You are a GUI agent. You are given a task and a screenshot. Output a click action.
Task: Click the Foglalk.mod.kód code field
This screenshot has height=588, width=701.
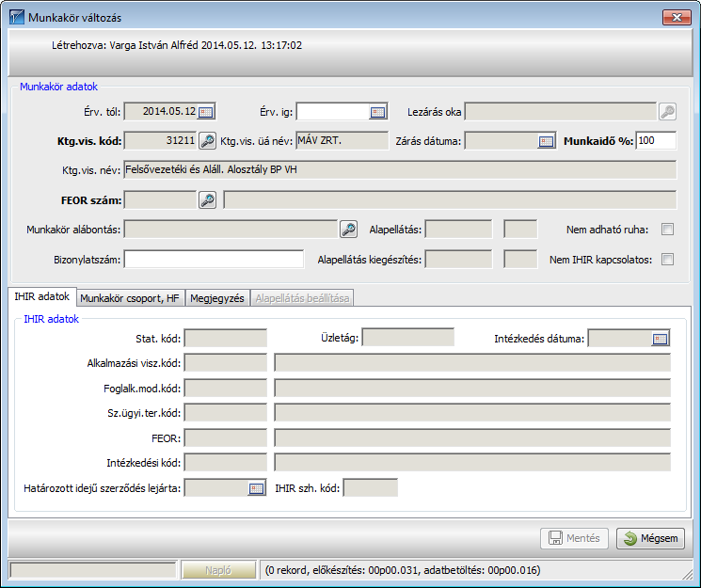click(x=226, y=389)
